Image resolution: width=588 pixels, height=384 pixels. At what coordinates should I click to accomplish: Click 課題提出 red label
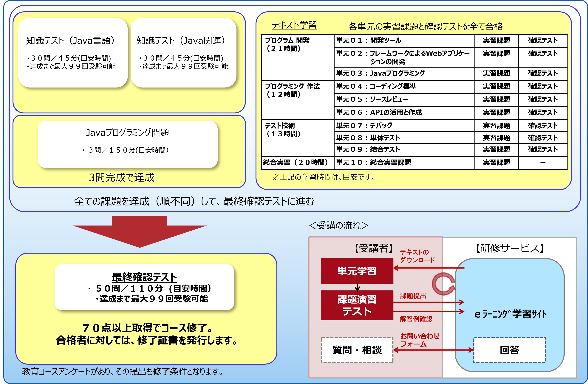coord(413,296)
